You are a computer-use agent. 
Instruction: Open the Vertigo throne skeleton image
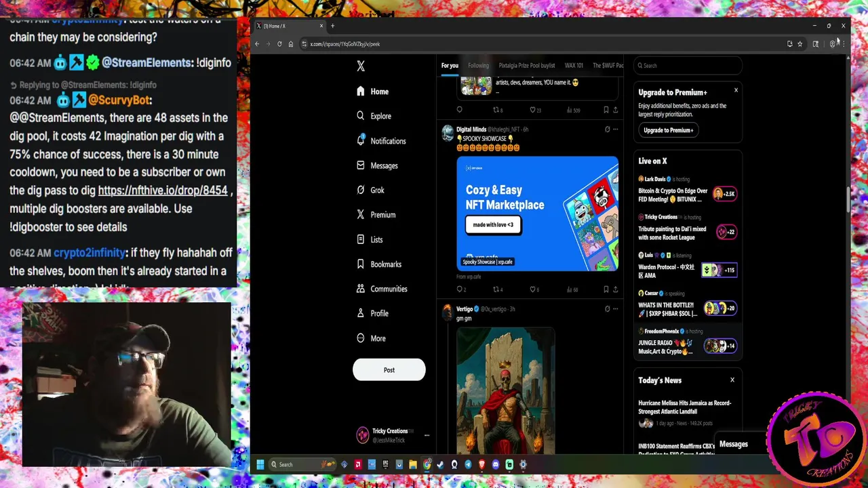505,390
